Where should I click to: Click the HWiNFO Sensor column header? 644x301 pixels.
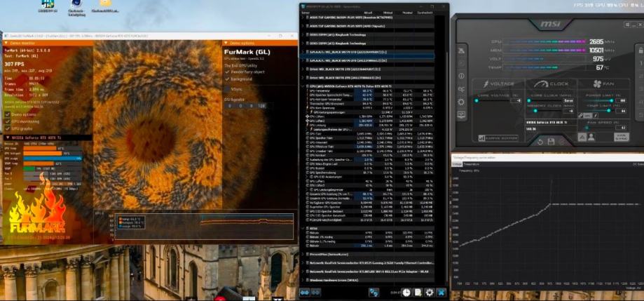(306, 13)
